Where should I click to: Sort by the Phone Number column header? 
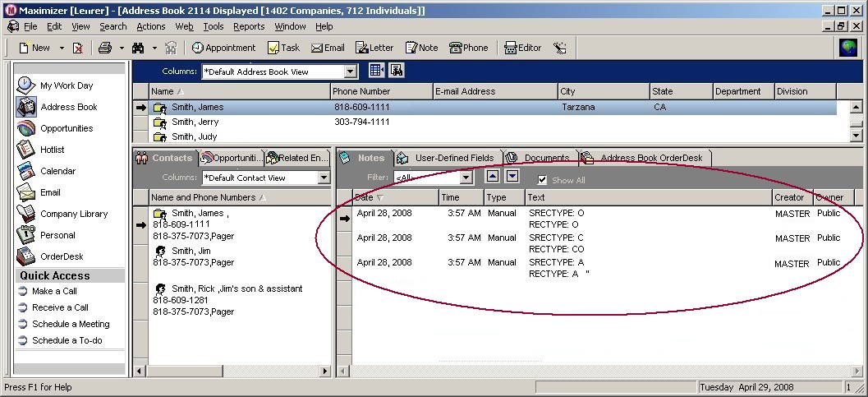381,91
